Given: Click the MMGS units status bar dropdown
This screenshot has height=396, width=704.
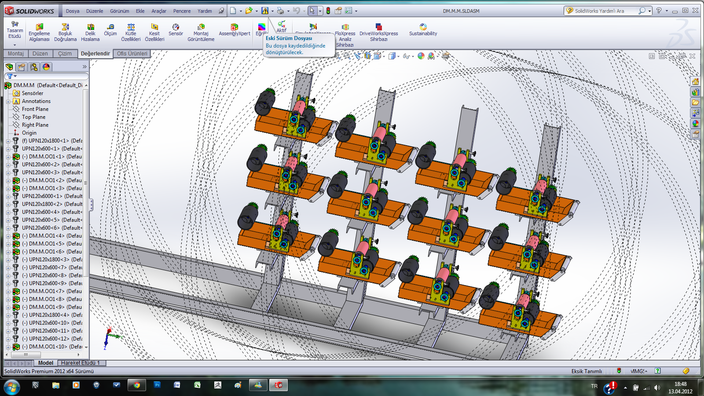Looking at the screenshot, I should [639, 371].
